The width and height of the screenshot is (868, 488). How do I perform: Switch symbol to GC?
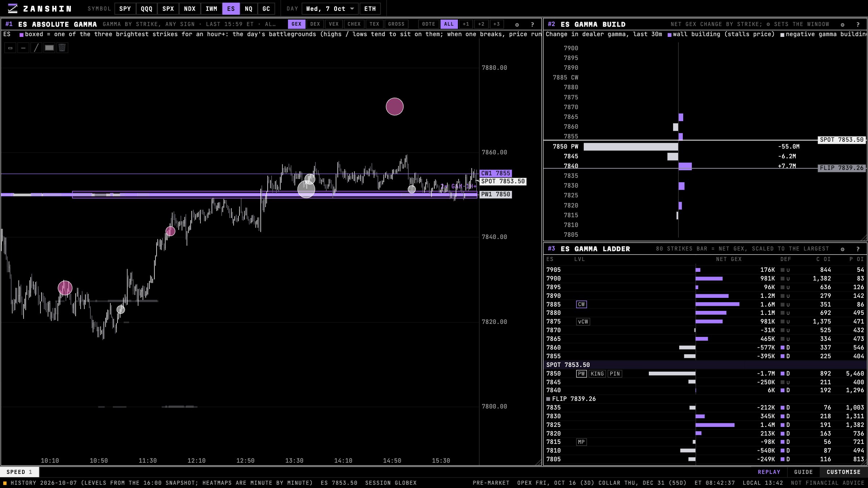(266, 9)
